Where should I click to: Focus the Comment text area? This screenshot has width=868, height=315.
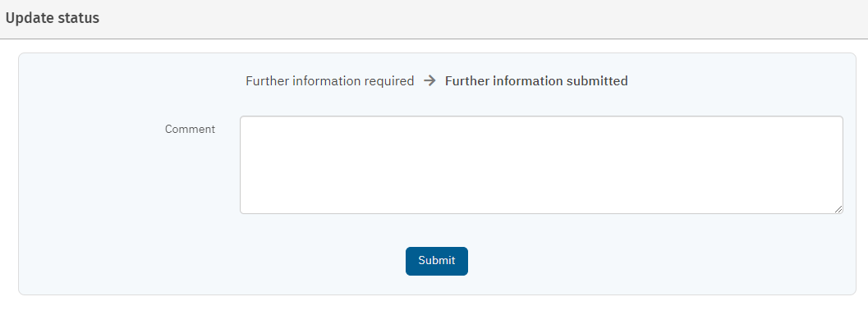click(541, 165)
